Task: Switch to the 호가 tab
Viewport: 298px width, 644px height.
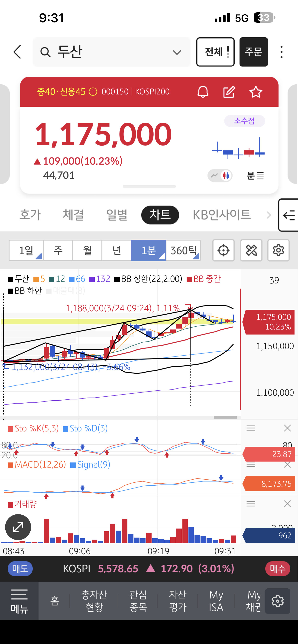Action: pyautogui.click(x=30, y=215)
